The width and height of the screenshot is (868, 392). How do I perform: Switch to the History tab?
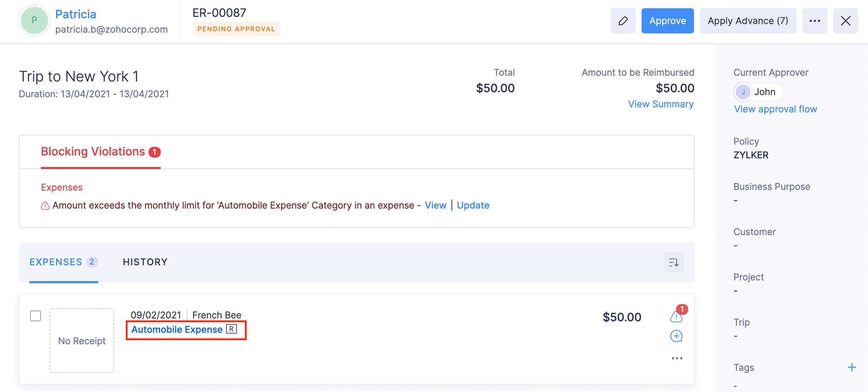point(145,262)
